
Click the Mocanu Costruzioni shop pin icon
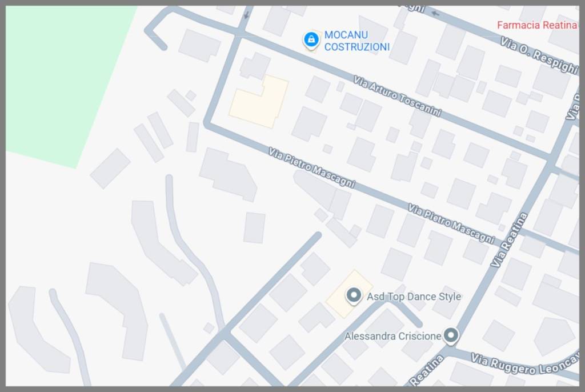coord(311,39)
